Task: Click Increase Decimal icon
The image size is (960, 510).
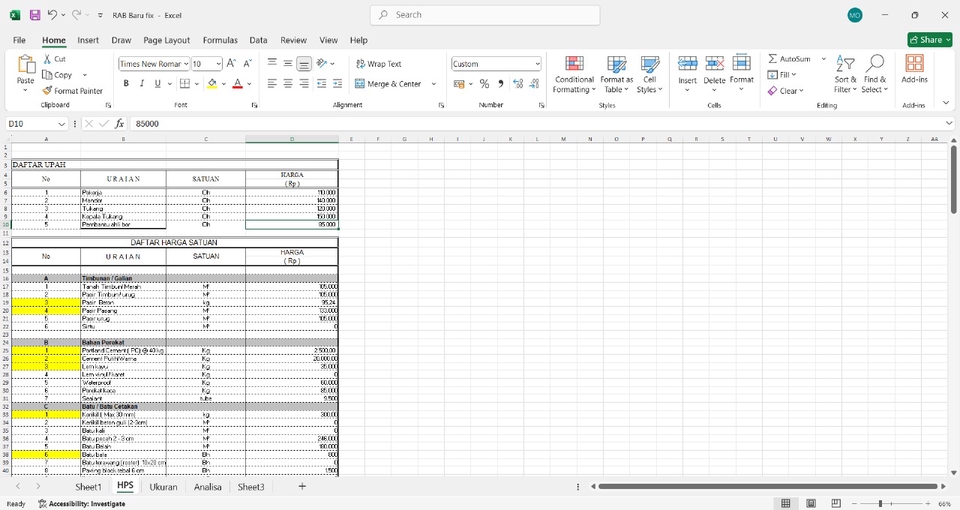Action: [518, 83]
